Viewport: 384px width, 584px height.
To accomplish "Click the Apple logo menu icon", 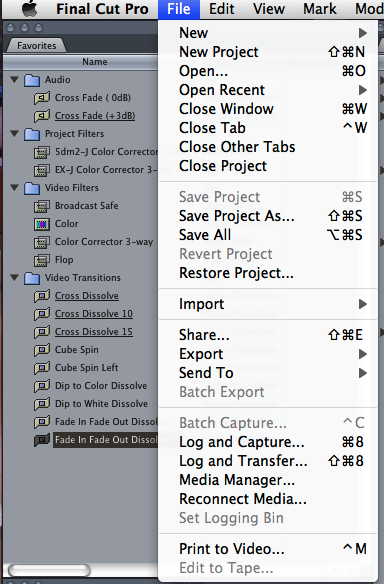I will tap(30, 9).
